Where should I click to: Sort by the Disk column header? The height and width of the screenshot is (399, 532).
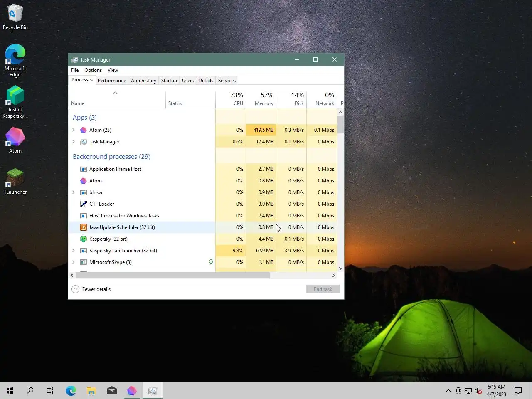pos(291,99)
